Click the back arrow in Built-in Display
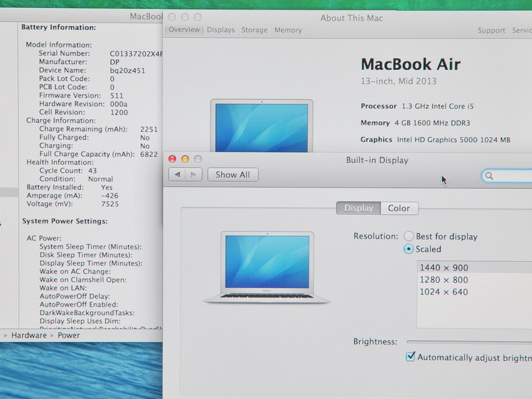The image size is (532, 399). coord(177,175)
